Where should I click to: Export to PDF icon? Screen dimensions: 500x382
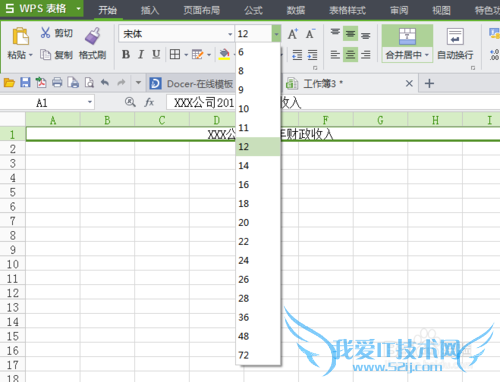coord(41,82)
